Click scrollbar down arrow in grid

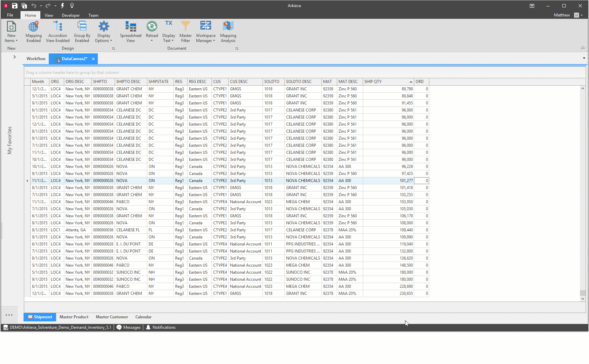pos(583,299)
